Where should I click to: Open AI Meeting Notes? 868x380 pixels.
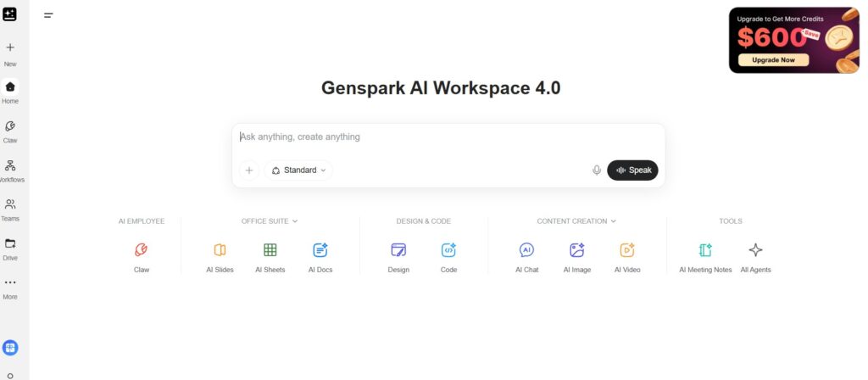705,258
